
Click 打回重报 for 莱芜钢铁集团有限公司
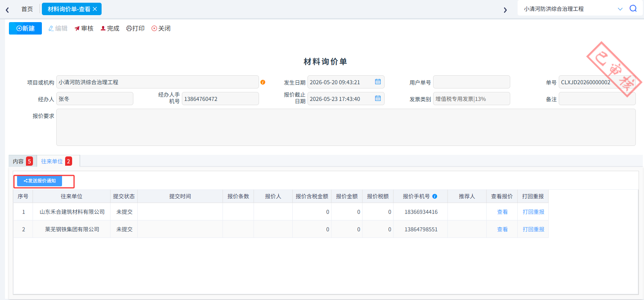pyautogui.click(x=533, y=229)
